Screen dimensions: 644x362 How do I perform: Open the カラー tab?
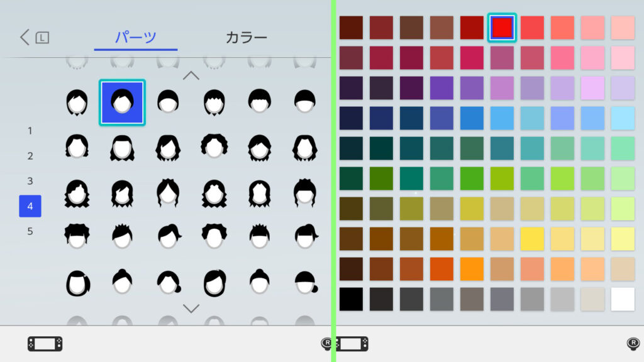pos(247,37)
